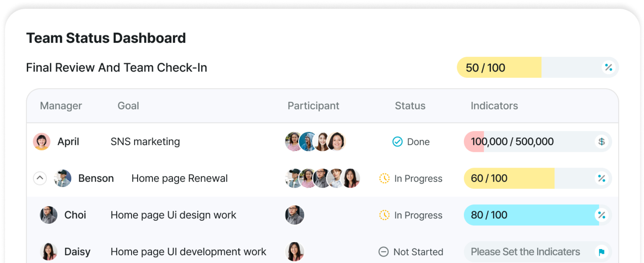Click the Status column header
Screen dimensions: 644x263
410,106
